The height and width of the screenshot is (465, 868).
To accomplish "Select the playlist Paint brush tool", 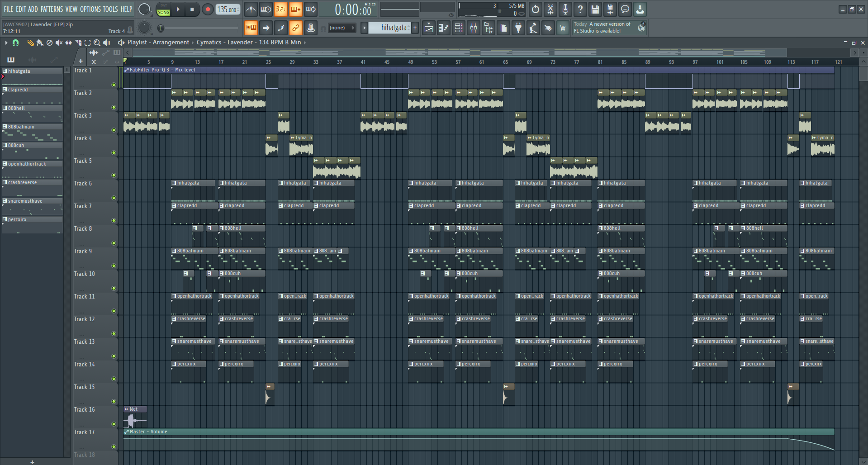I will coord(40,43).
